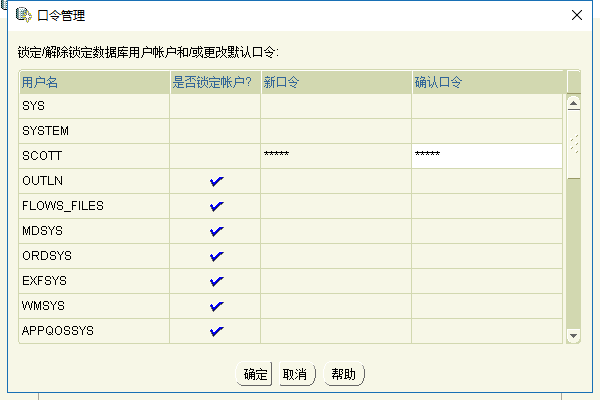
Task: Click the SCOTT confirm password field
Action: click(x=486, y=155)
